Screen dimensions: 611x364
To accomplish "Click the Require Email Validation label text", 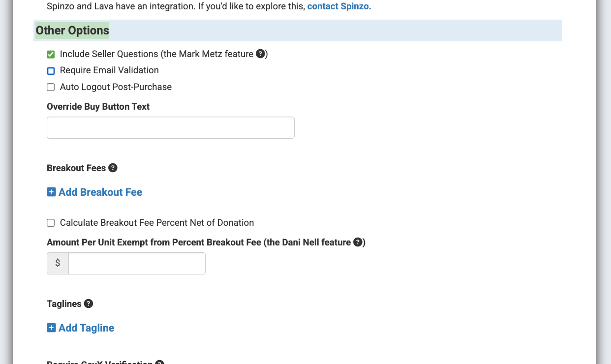I will pyautogui.click(x=109, y=70).
